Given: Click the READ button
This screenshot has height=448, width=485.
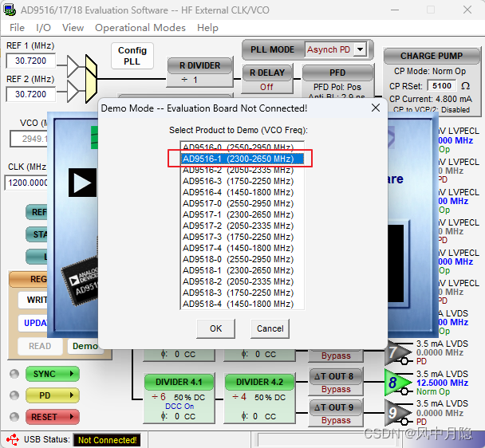Looking at the screenshot, I should point(40,346).
